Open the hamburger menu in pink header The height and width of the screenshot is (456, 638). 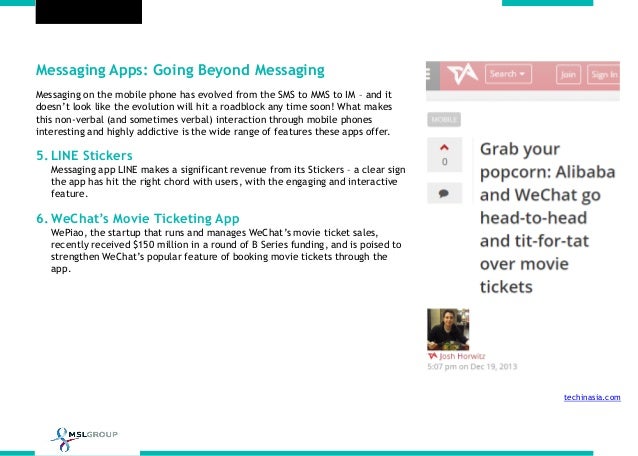(x=428, y=74)
